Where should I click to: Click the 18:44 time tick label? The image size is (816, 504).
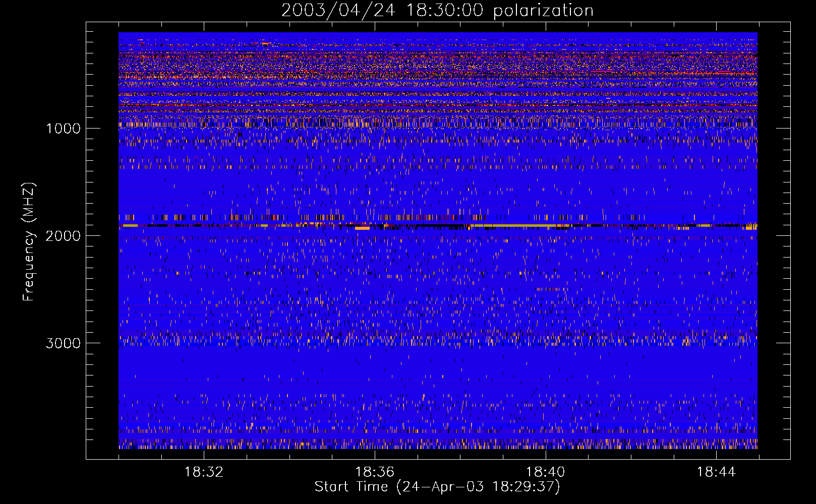pyautogui.click(x=717, y=472)
